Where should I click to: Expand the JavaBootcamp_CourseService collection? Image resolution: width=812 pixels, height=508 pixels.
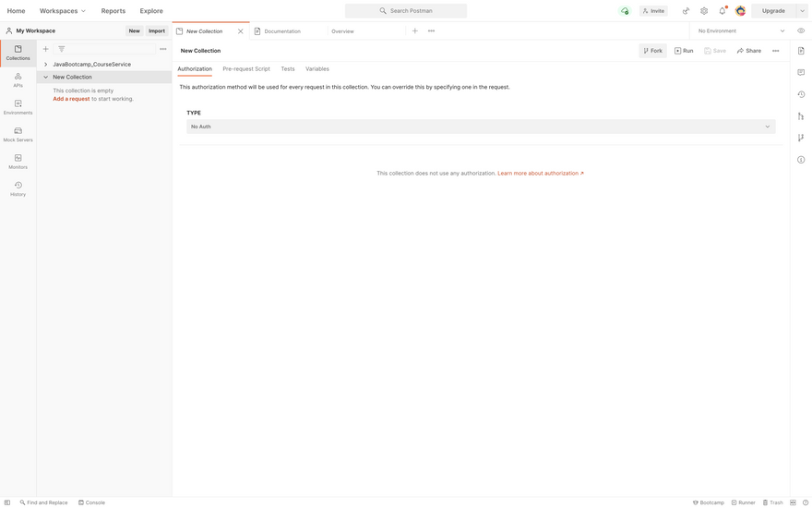[46, 65]
